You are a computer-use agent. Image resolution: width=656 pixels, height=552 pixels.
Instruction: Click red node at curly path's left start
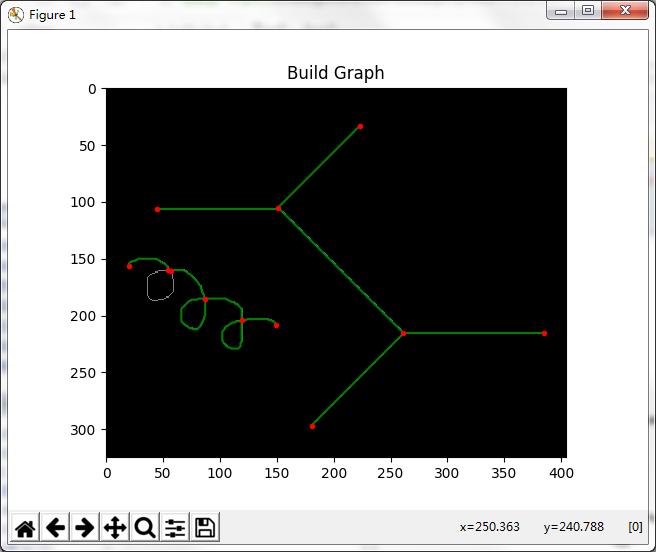pyautogui.click(x=130, y=267)
